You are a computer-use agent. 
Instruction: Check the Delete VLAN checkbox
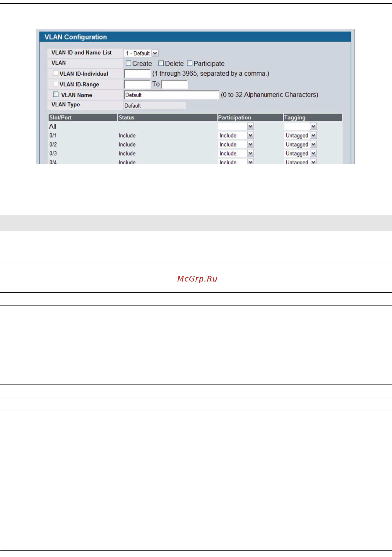(x=161, y=63)
